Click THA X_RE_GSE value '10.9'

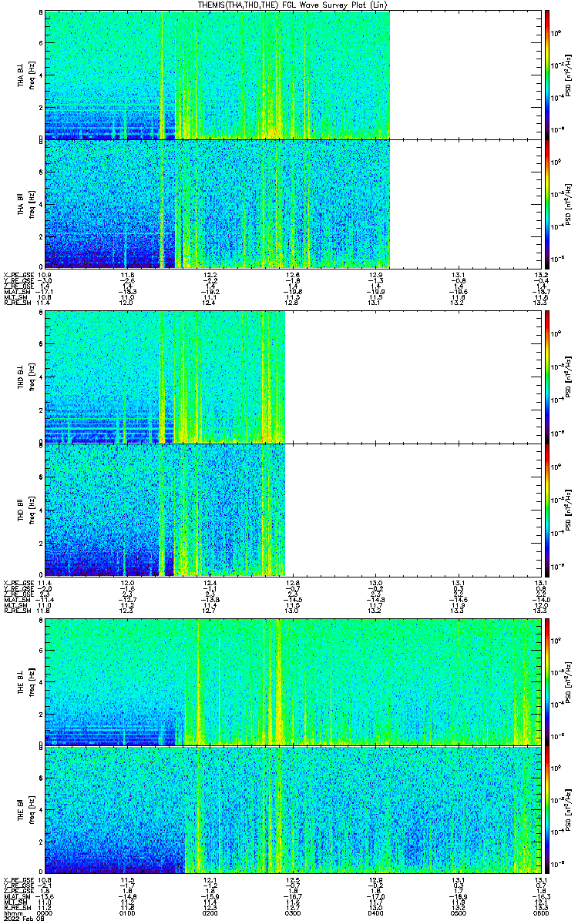pos(44,275)
